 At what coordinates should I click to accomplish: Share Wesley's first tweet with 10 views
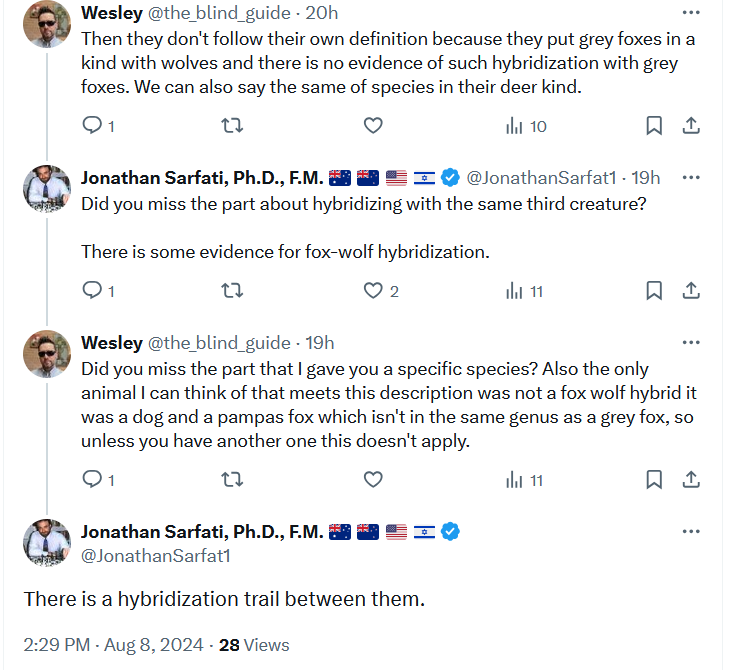coord(690,126)
